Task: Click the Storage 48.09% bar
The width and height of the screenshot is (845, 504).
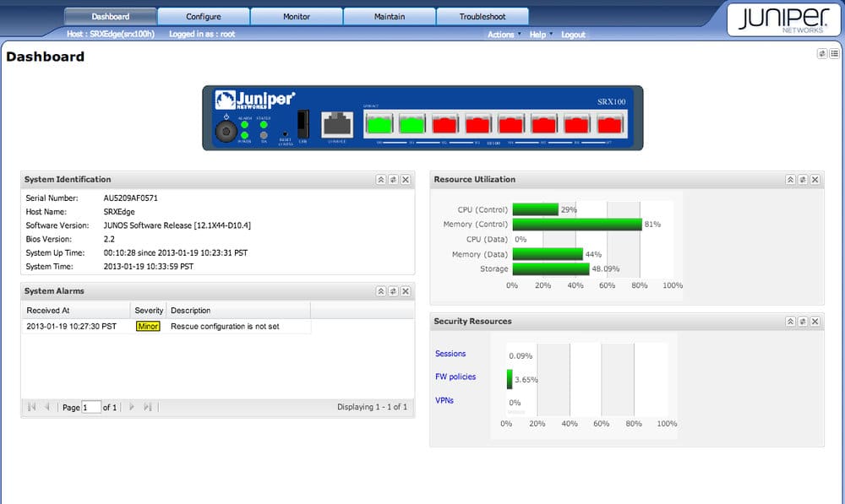Action: point(551,268)
